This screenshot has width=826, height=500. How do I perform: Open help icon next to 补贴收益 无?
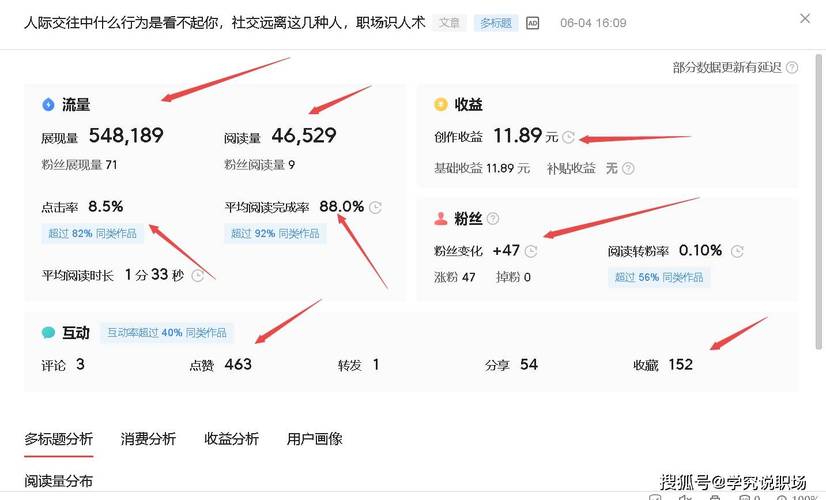pyautogui.click(x=628, y=169)
